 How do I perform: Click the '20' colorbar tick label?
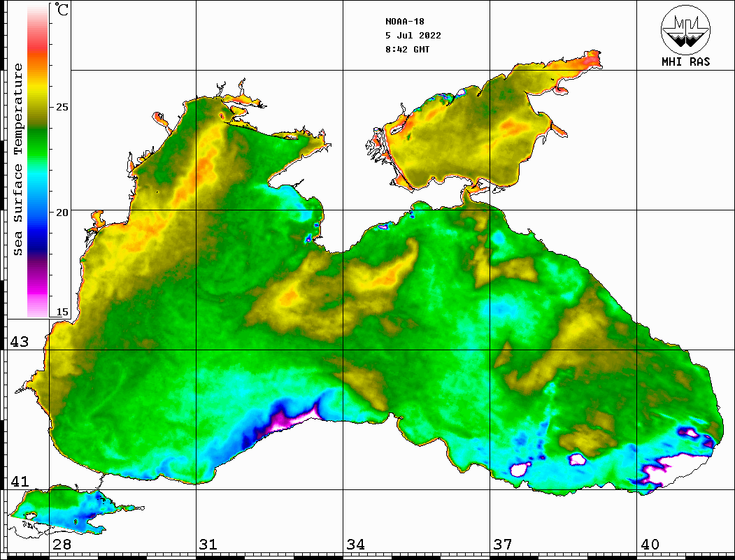point(62,213)
